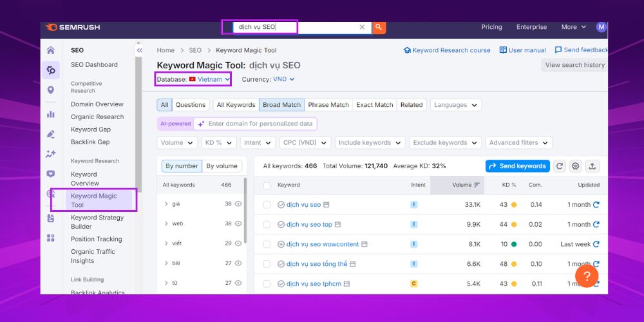
Task: Tick checkbox for dịch vụ seo wowcontent
Action: (x=267, y=244)
